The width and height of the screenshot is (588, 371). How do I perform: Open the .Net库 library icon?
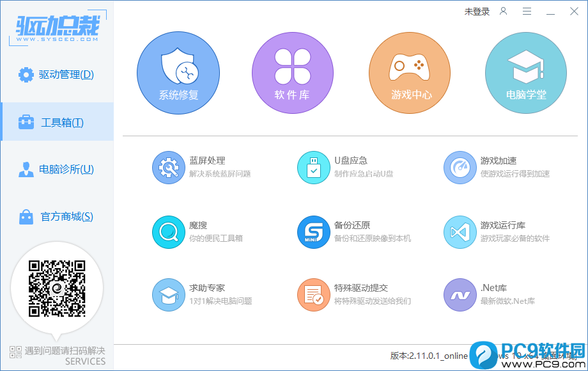click(460, 295)
